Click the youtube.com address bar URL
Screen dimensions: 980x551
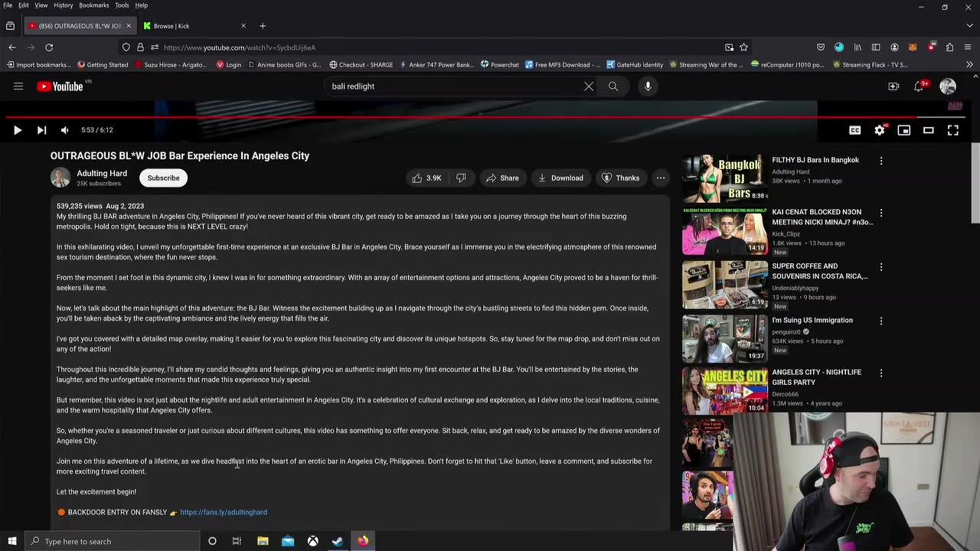click(x=240, y=47)
